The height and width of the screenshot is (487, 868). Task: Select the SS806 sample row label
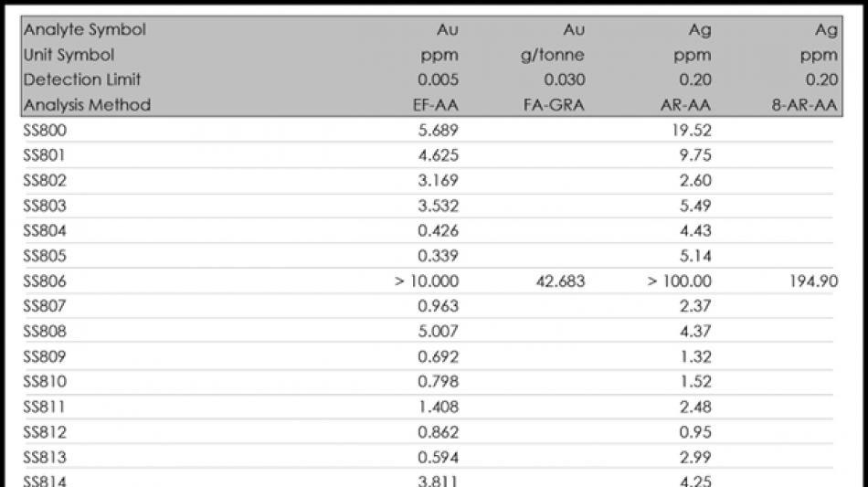point(45,281)
